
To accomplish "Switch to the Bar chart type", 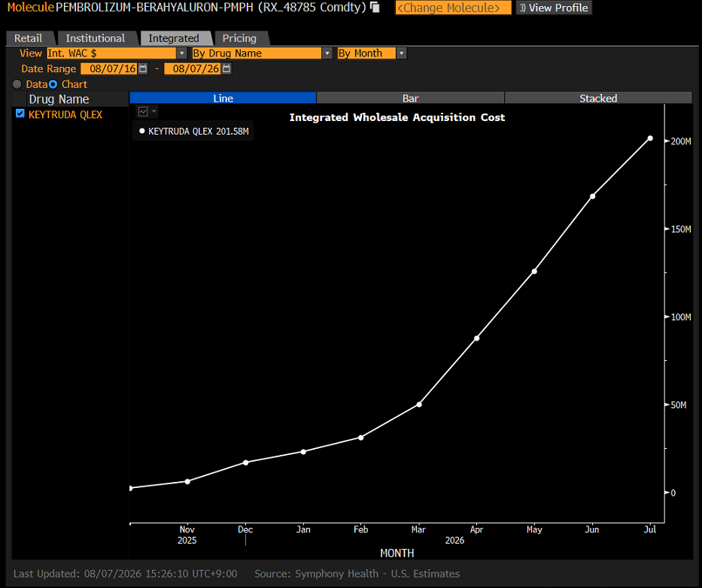I will [x=411, y=98].
